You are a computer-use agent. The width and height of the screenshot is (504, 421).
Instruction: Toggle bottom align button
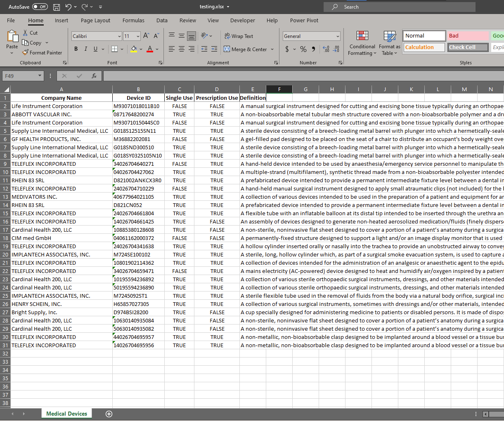click(x=192, y=36)
